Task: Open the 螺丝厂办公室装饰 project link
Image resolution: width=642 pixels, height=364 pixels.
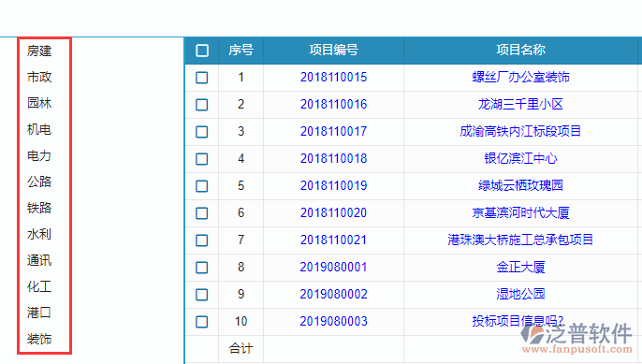Action: (520, 77)
